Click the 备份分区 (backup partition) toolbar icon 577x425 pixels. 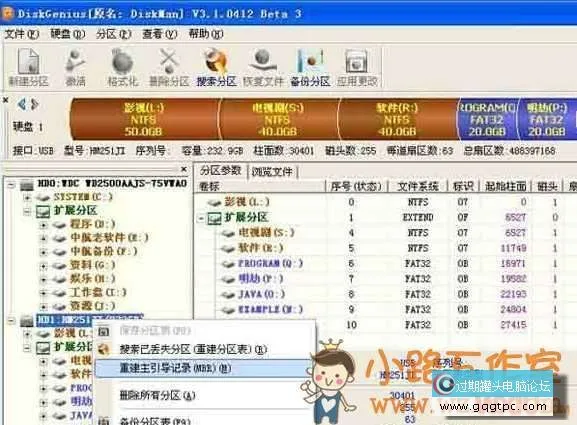[310, 67]
